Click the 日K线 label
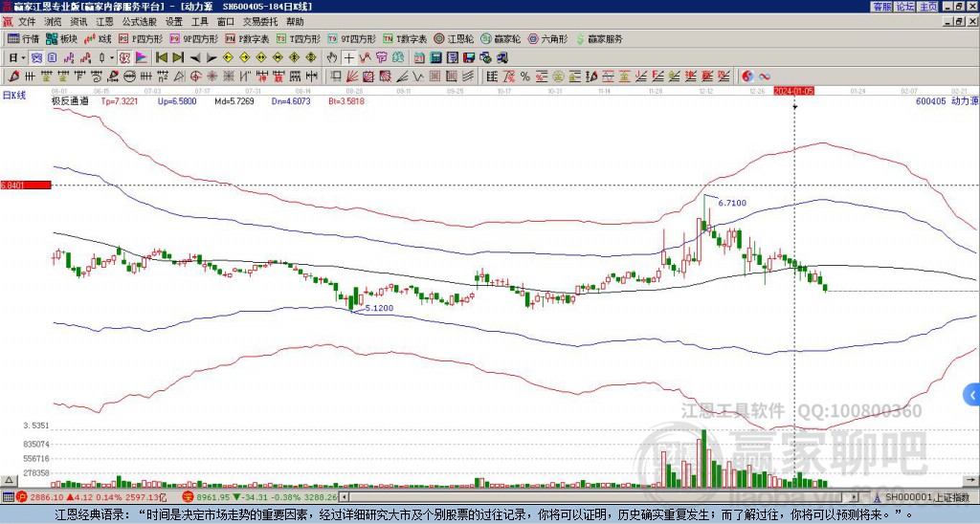980x524 pixels. coord(13,96)
